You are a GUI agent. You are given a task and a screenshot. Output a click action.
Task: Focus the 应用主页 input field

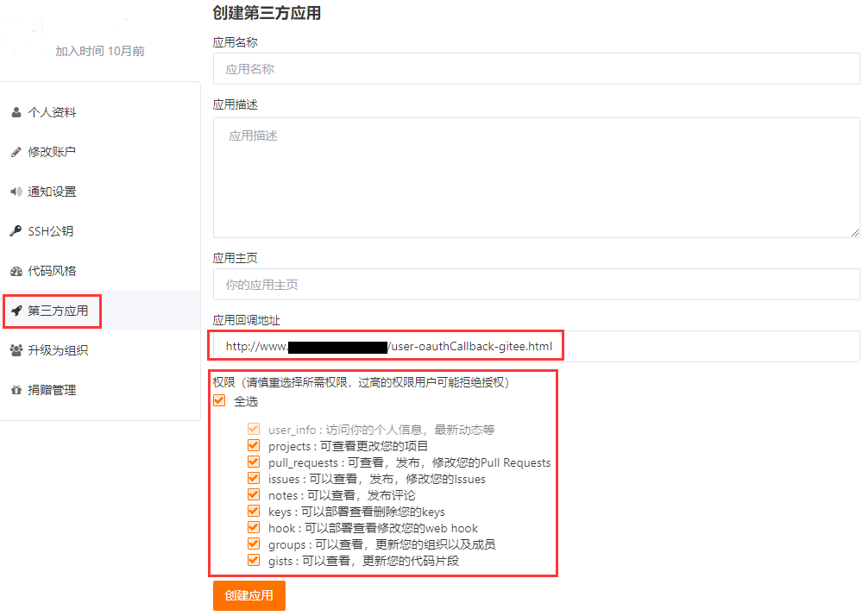tap(536, 284)
